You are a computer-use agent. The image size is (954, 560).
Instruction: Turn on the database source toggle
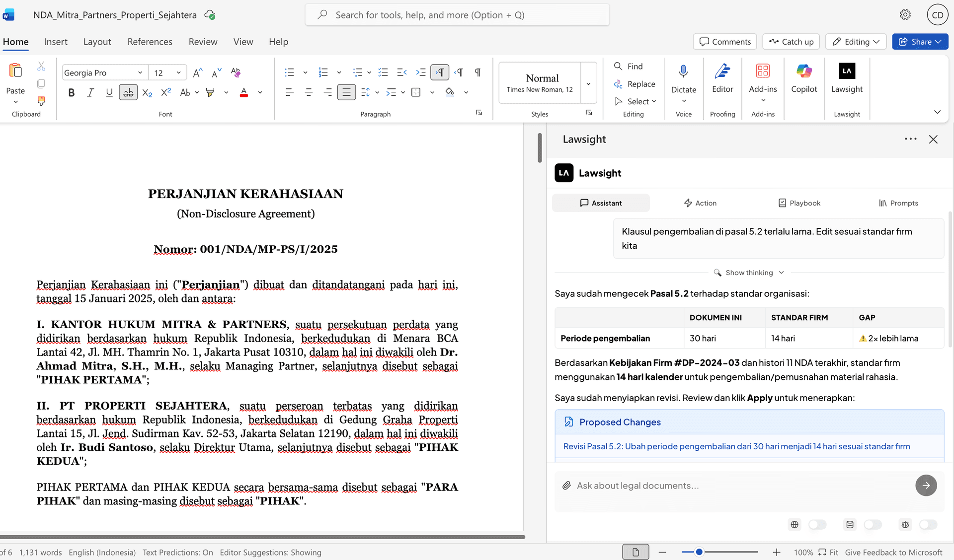coord(873,524)
